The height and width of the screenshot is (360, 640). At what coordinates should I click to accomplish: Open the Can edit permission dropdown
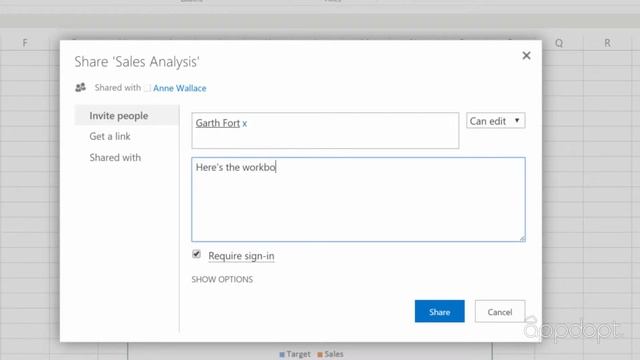click(496, 121)
